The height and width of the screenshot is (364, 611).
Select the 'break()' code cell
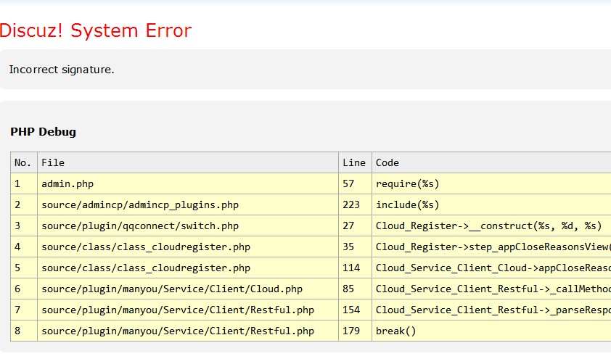coord(491,331)
